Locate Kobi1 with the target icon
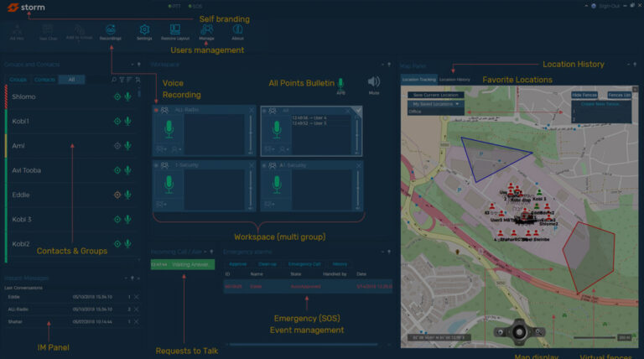The width and height of the screenshot is (644, 359). [117, 121]
